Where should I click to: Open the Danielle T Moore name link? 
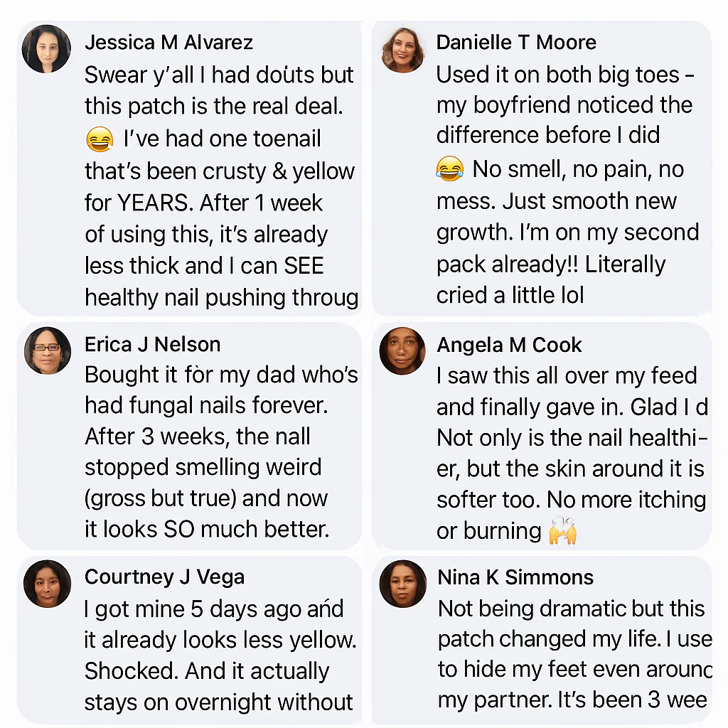point(515,42)
